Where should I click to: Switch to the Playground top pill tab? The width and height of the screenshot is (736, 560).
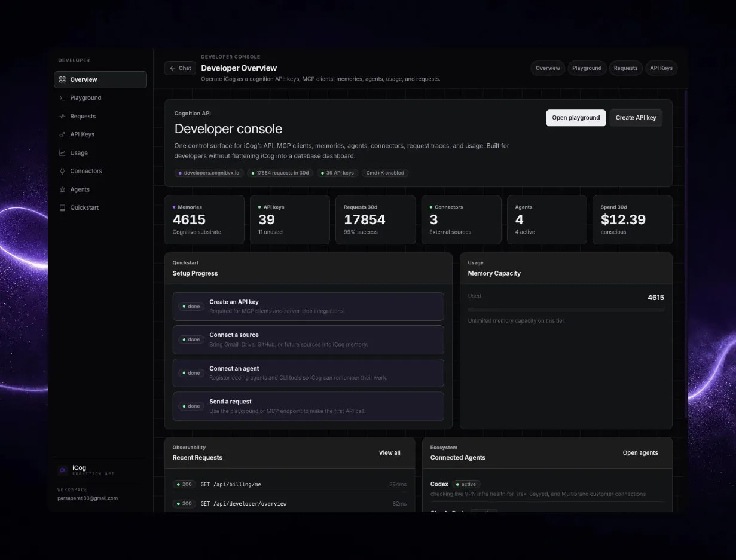587,68
